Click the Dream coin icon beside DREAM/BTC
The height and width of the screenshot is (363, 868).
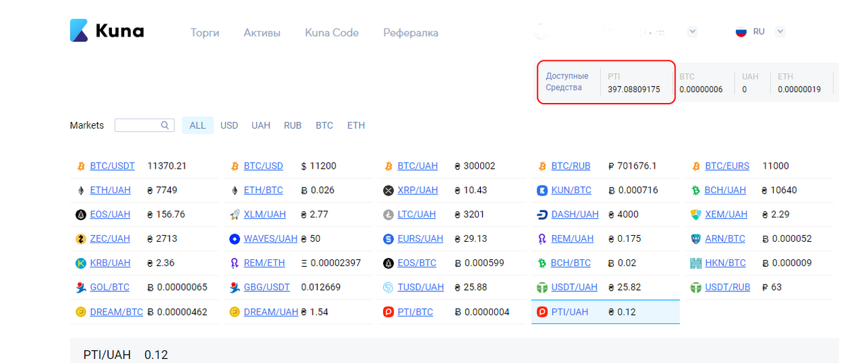click(x=81, y=312)
